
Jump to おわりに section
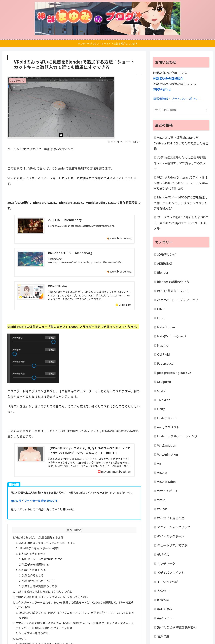point(21,639)
